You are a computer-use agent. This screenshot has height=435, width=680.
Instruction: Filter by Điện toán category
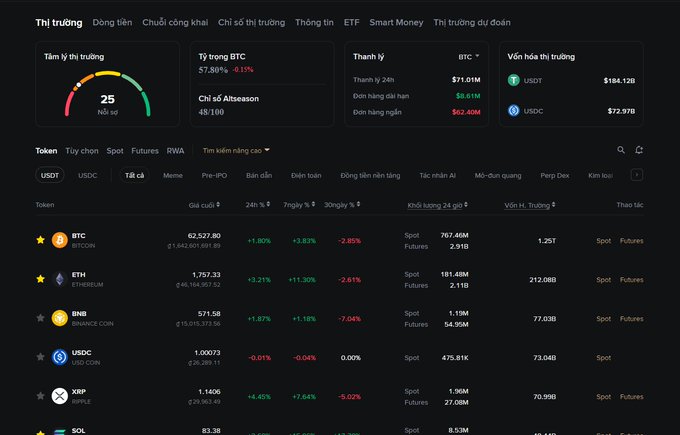(x=306, y=175)
